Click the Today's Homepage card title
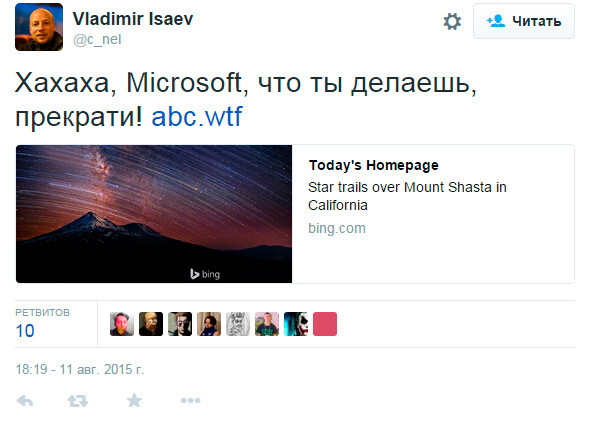 pyautogui.click(x=374, y=165)
